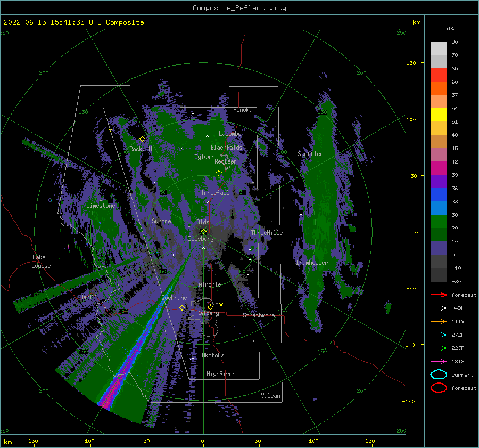Click the yellow diamond marker above Calgary
This screenshot has width=479, height=448.
point(210,306)
